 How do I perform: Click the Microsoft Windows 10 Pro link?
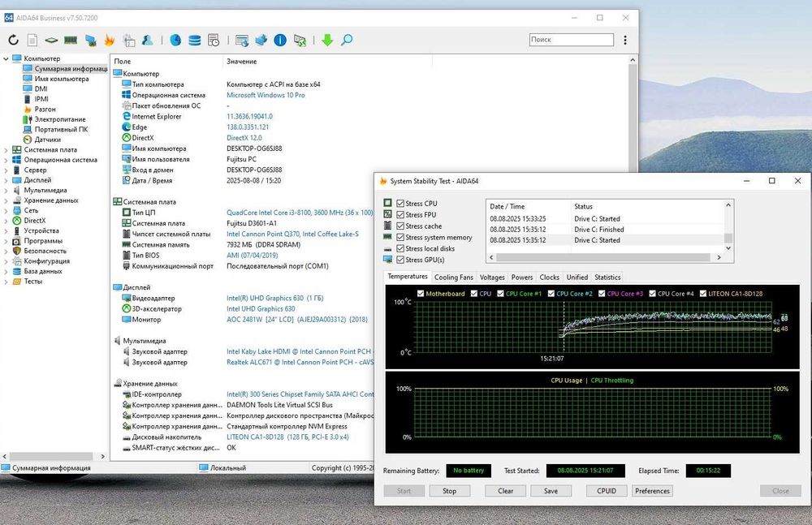pos(266,95)
